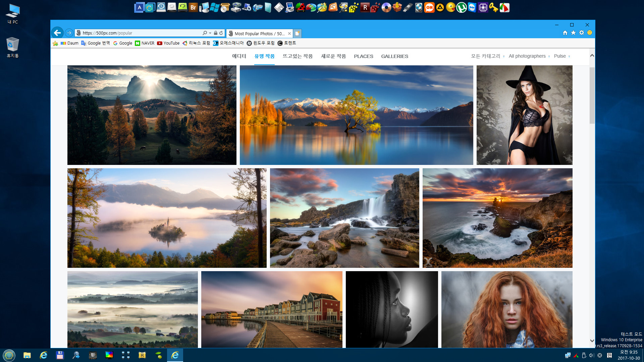Screen dimensions: 644x362
Task: Close the Most Popular Photos tab
Action: [289, 34]
